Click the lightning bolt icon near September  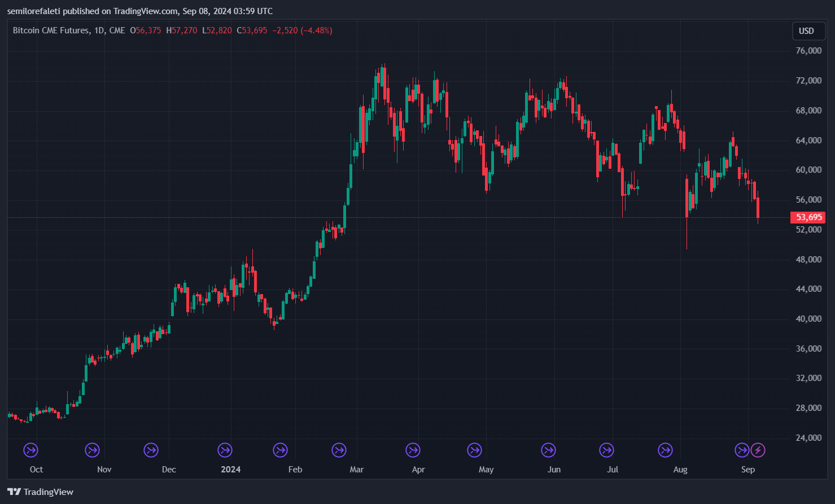click(x=758, y=450)
